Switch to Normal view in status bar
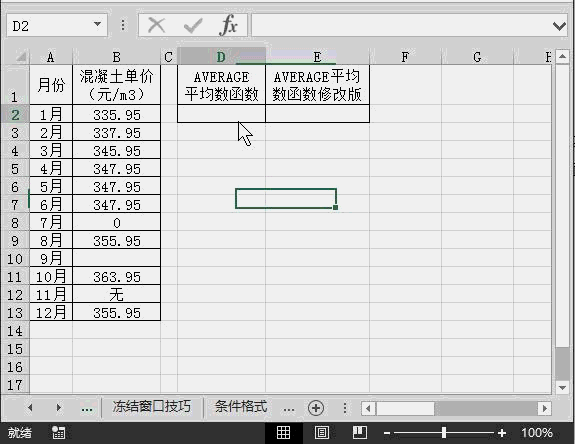This screenshot has width=575, height=444. point(283,433)
